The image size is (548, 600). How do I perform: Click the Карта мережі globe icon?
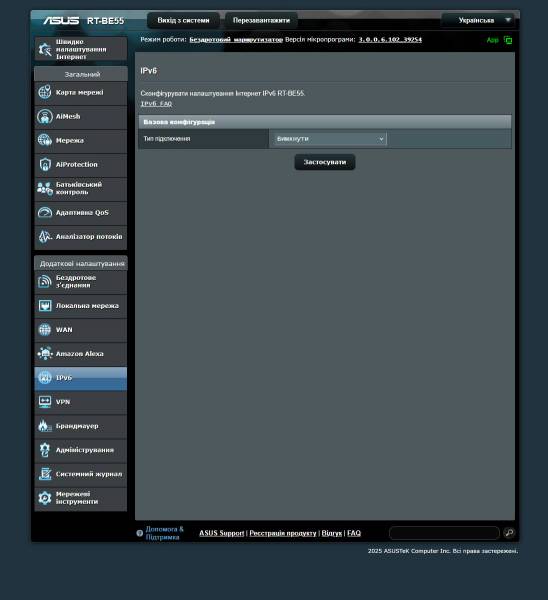coord(45,92)
